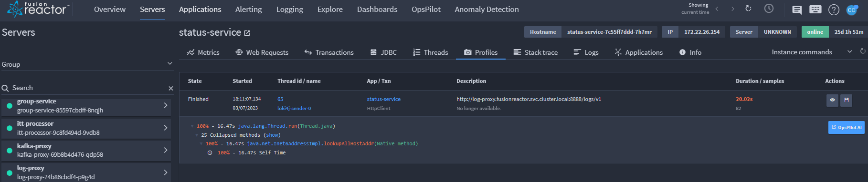Viewport: 868px width, 182px height.
Task: Refresh icon beside Instance commands
Action: 863,51
